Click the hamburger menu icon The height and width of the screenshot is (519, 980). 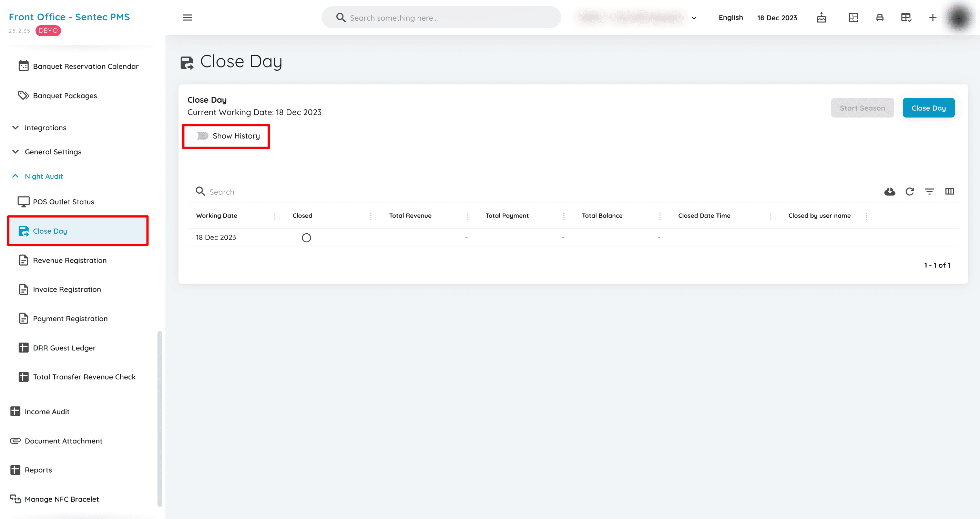point(187,18)
